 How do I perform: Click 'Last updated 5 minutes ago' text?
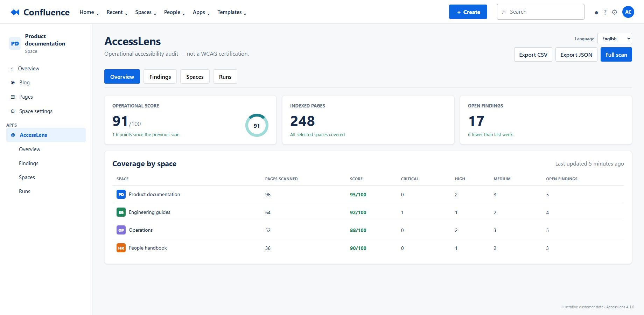tap(589, 164)
